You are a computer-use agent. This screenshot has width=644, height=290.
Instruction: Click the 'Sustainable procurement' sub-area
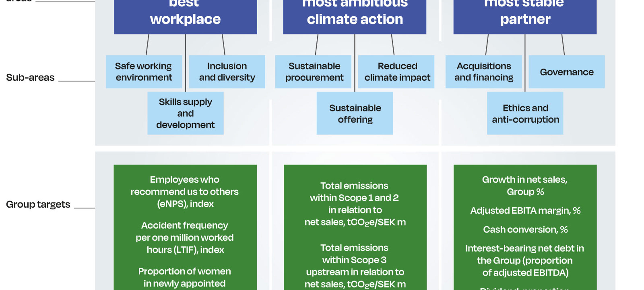pos(313,72)
